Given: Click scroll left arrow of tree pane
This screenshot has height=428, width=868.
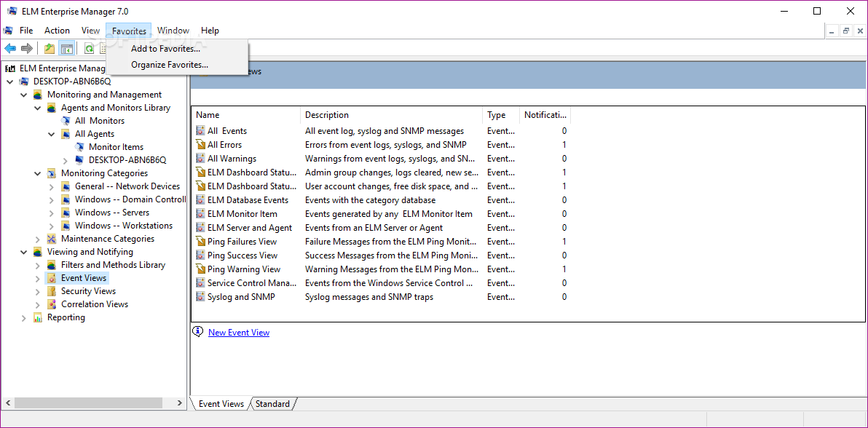Looking at the screenshot, I should tap(7, 403).
